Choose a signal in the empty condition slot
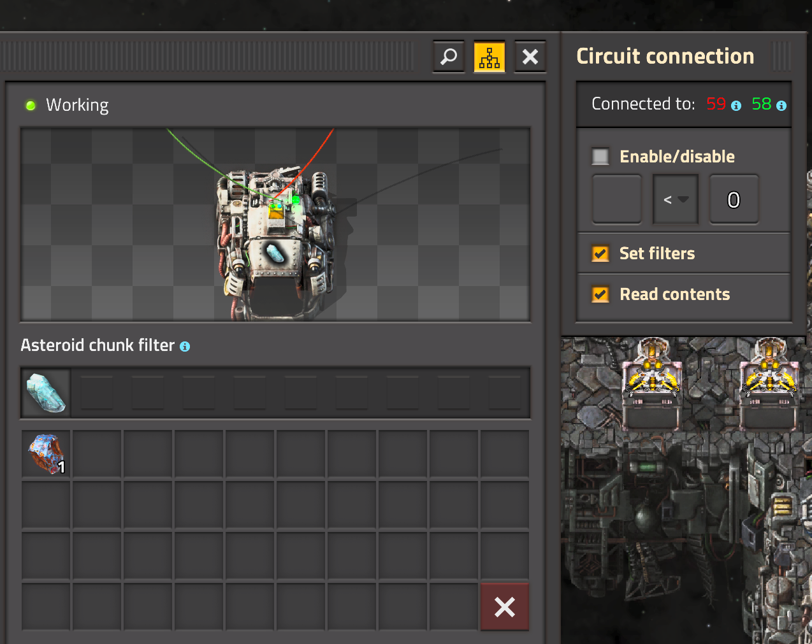This screenshot has height=644, width=812. click(x=617, y=200)
